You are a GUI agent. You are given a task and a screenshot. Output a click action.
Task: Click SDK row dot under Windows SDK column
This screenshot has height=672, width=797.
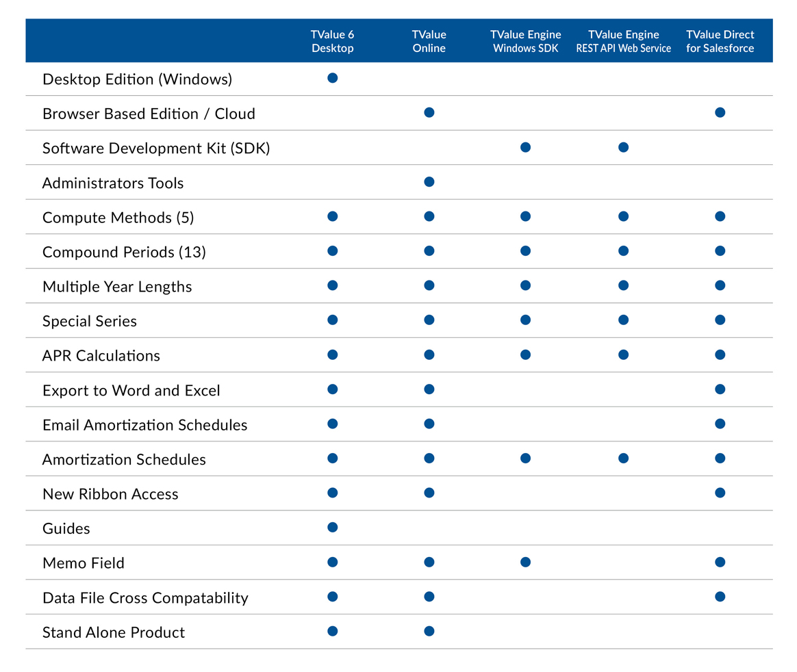pyautogui.click(x=526, y=147)
